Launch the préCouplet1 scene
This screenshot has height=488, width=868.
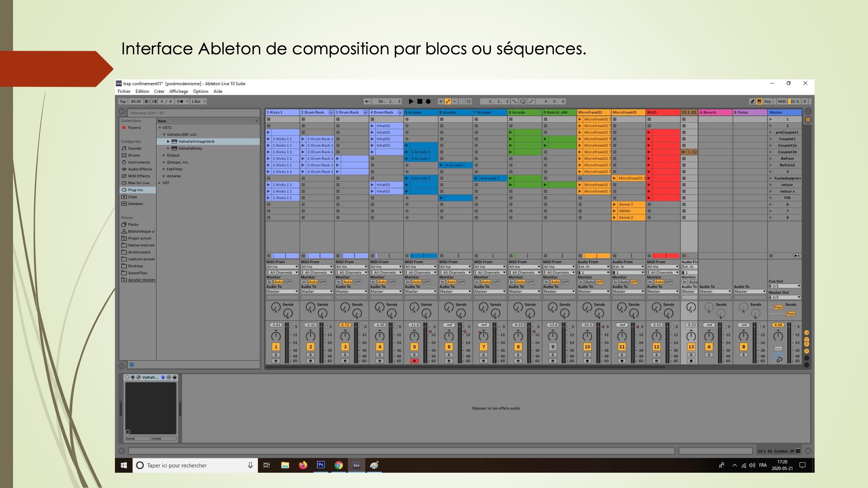coord(771,132)
